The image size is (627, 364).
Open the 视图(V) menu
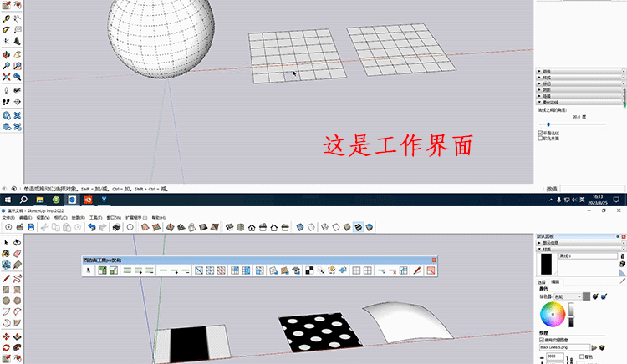43,218
